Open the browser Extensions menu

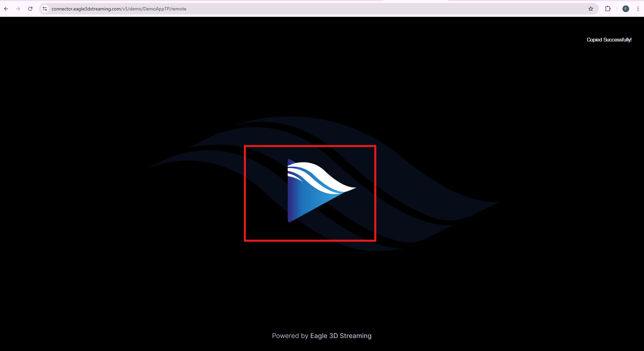(x=608, y=9)
